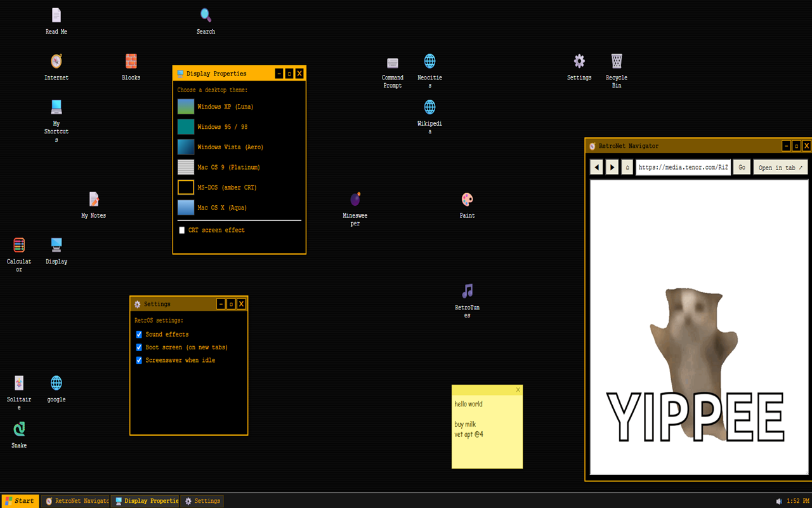The image size is (812, 508).
Task: Maximize the Display Properties window
Action: [289, 74]
